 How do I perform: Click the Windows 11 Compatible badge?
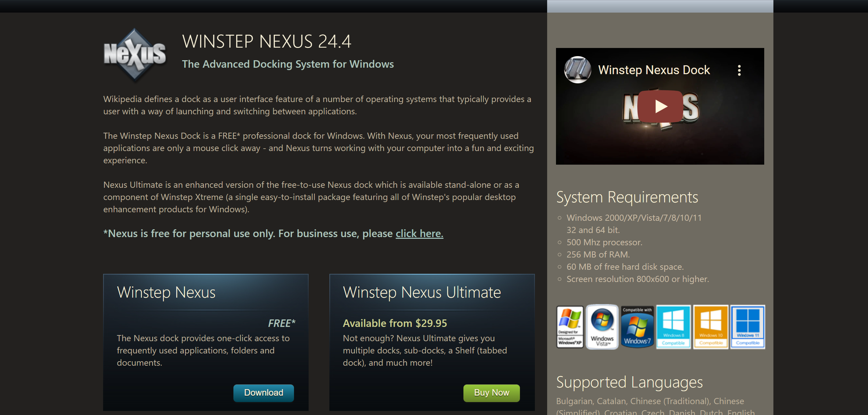click(747, 327)
